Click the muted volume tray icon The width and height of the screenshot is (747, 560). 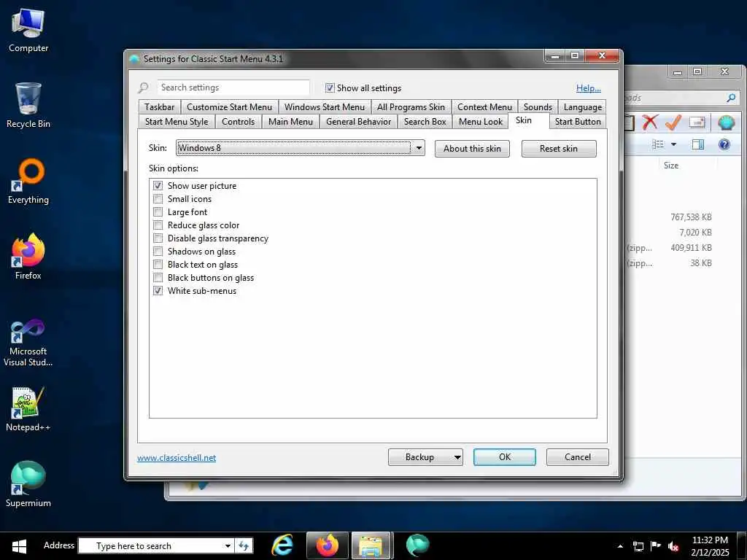pyautogui.click(x=673, y=546)
